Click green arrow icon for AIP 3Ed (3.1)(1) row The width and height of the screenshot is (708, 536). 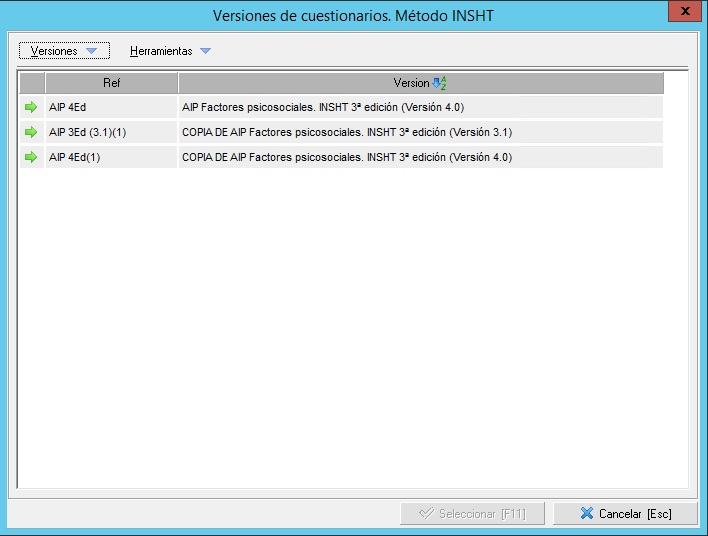pyautogui.click(x=31, y=132)
